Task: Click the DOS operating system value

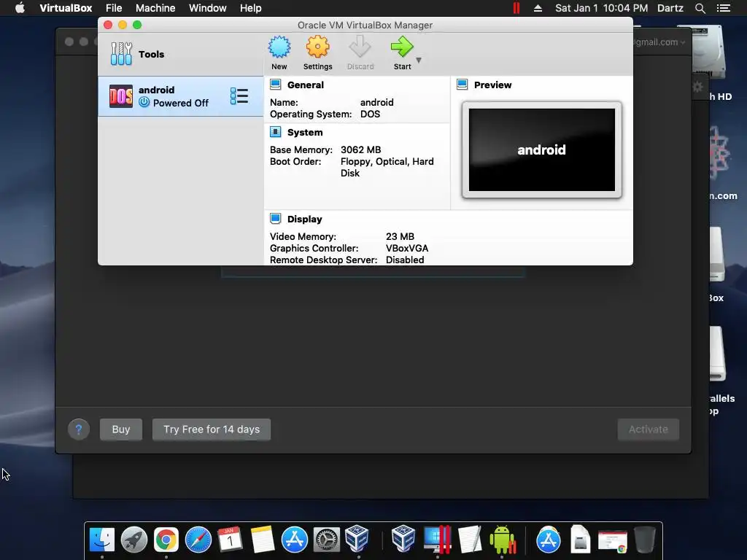Action: tap(370, 114)
